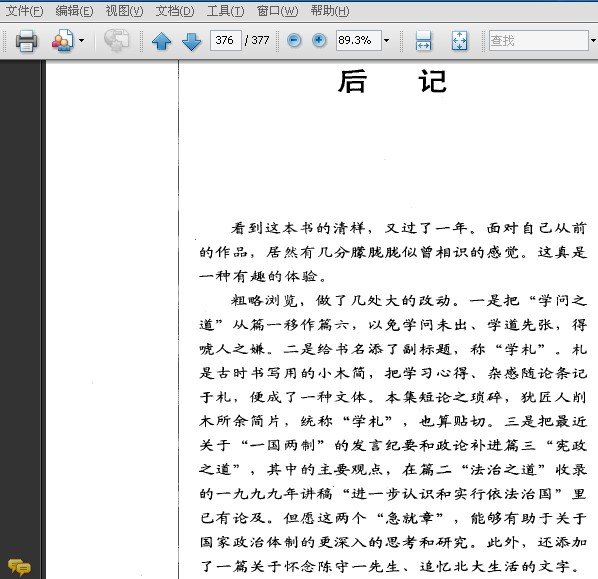The height and width of the screenshot is (579, 598).
Task: Zoom in with the plus button
Action: pos(319,40)
